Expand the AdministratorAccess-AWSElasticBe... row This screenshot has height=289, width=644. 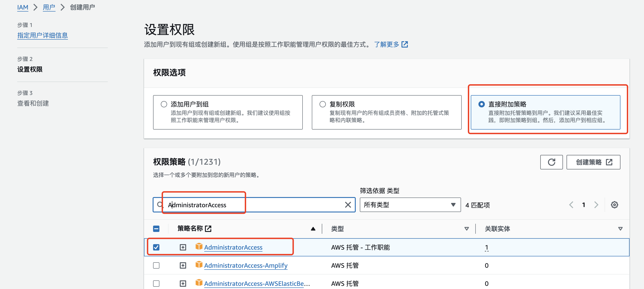tap(183, 284)
